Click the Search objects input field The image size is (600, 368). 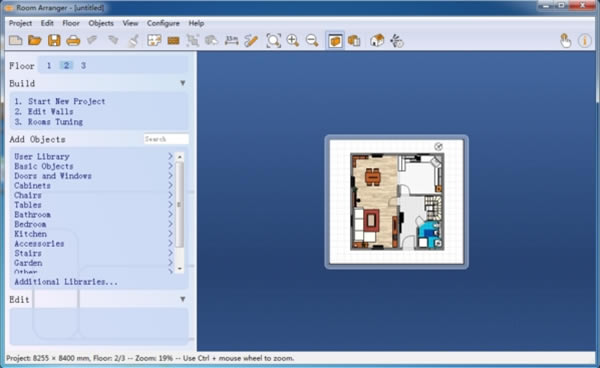tap(166, 139)
